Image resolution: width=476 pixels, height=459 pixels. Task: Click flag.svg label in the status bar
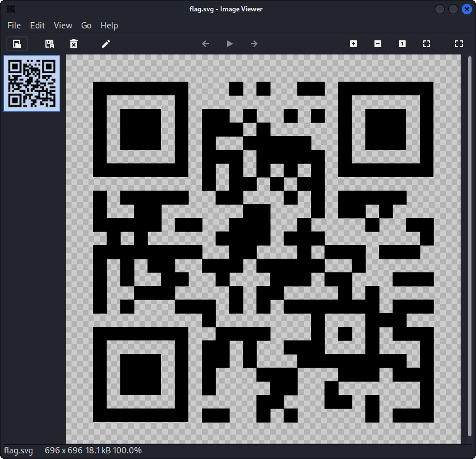click(x=18, y=450)
